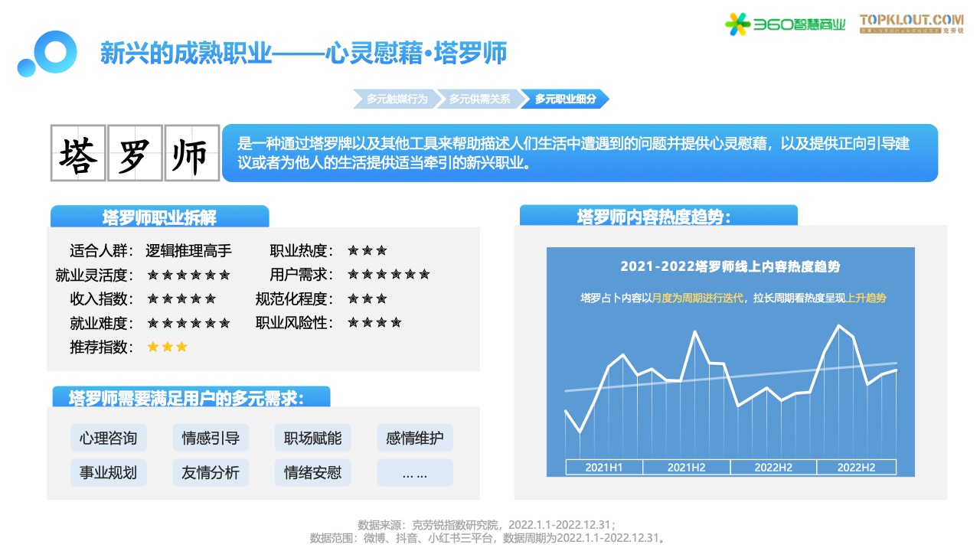
Task: Click the 职业热度 label
Action: click(x=301, y=251)
